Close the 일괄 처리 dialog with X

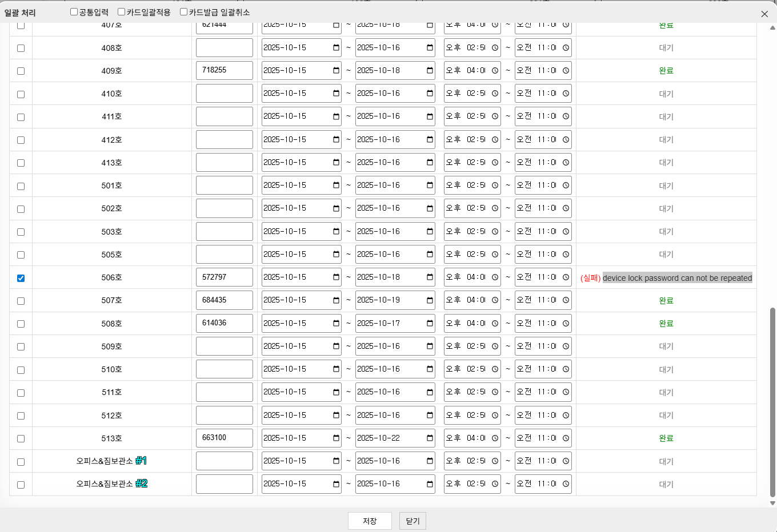point(764,14)
